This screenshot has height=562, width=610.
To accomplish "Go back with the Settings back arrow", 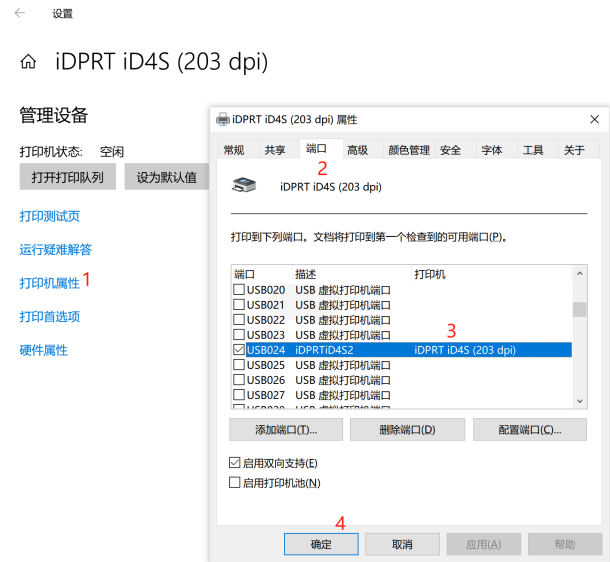I will coord(19,13).
